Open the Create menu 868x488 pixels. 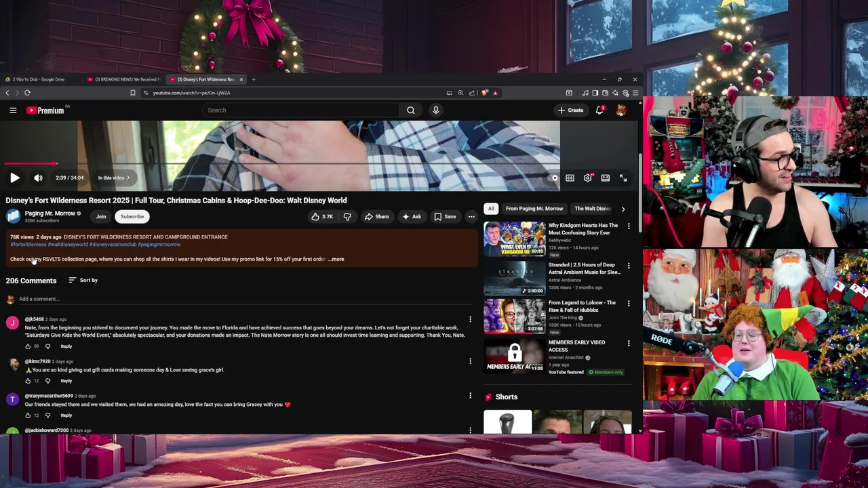click(570, 110)
